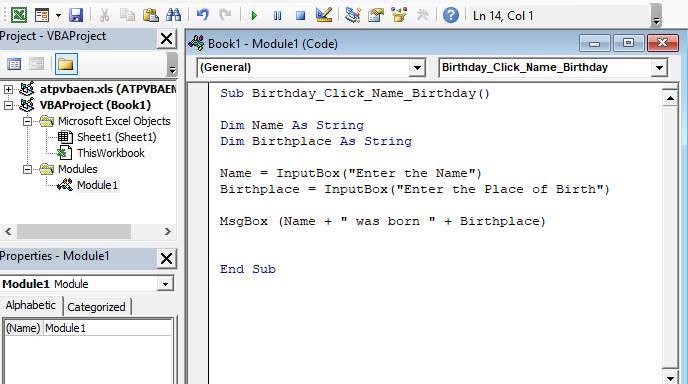Collapse the VBAProject (Book1) node
The image size is (688, 384).
(x=8, y=105)
